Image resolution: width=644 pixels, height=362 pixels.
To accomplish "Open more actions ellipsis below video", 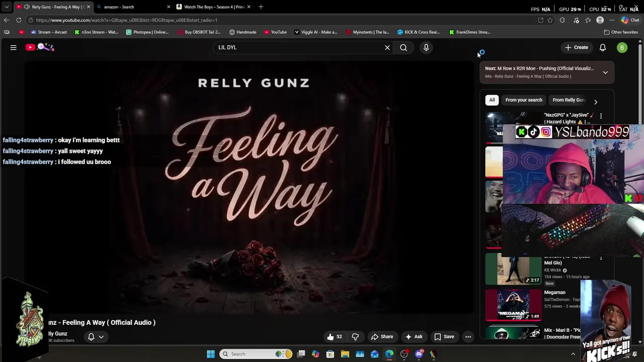I will point(468,337).
